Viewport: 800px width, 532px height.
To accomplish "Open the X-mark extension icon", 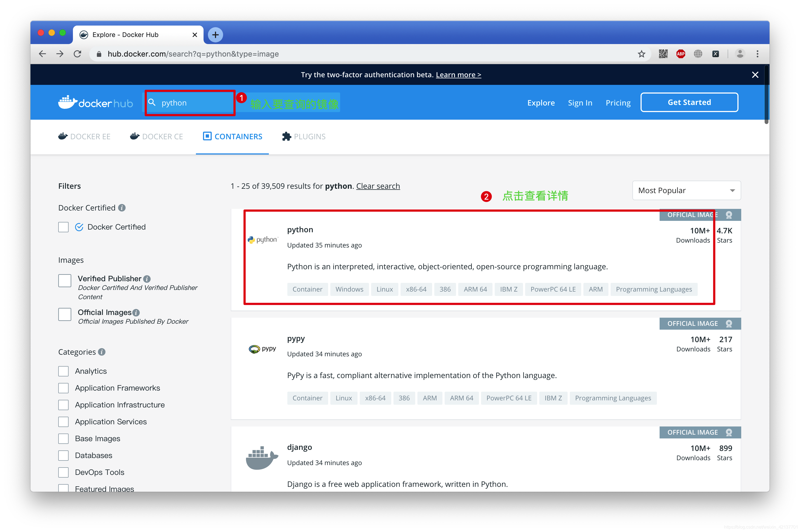I will pyautogui.click(x=715, y=54).
